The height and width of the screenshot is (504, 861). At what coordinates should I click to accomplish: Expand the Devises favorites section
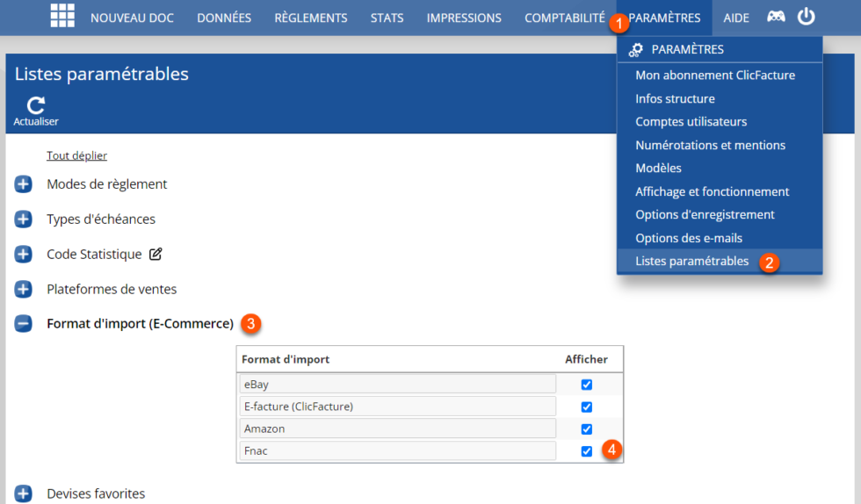(x=24, y=493)
